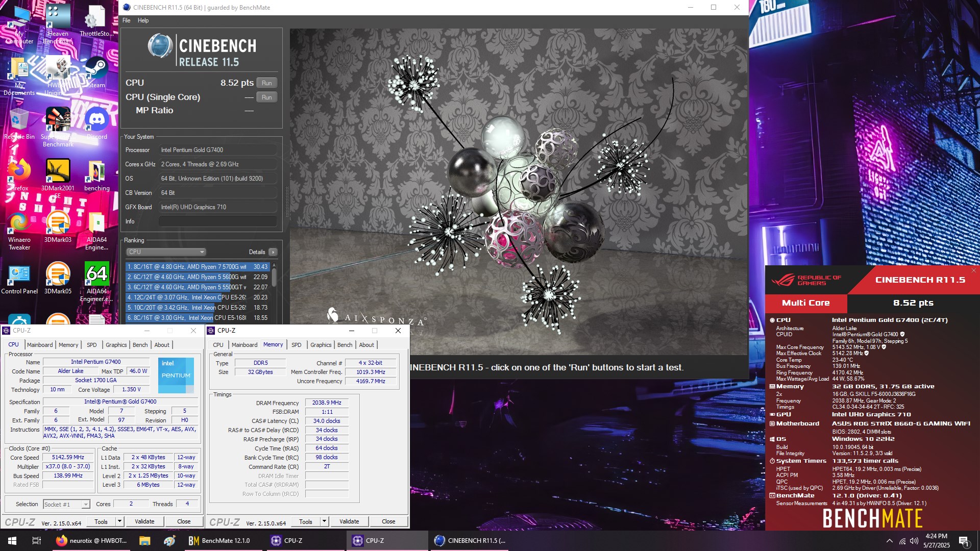Click Validate in the right CPU-Z window
This screenshot has width=980, height=551.
[349, 521]
